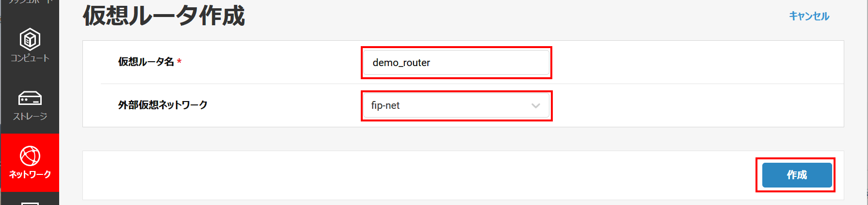Open the cut-off ダッシュボード item at sidebar top

30,2
